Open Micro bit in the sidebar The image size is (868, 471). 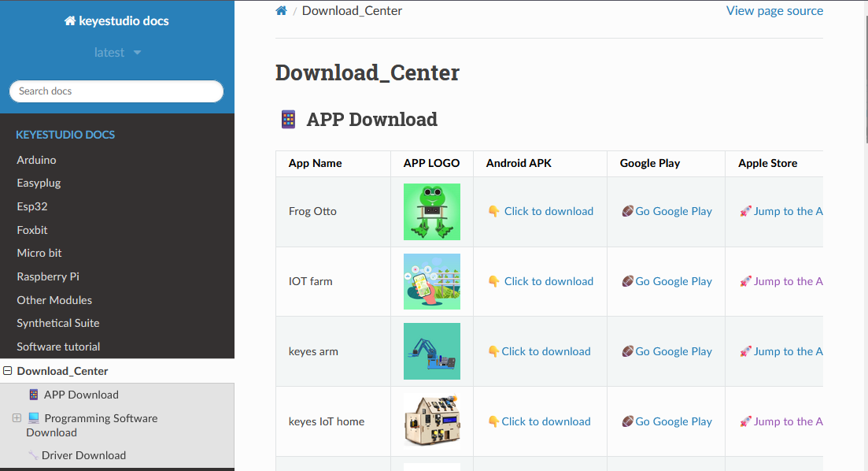pyautogui.click(x=39, y=254)
